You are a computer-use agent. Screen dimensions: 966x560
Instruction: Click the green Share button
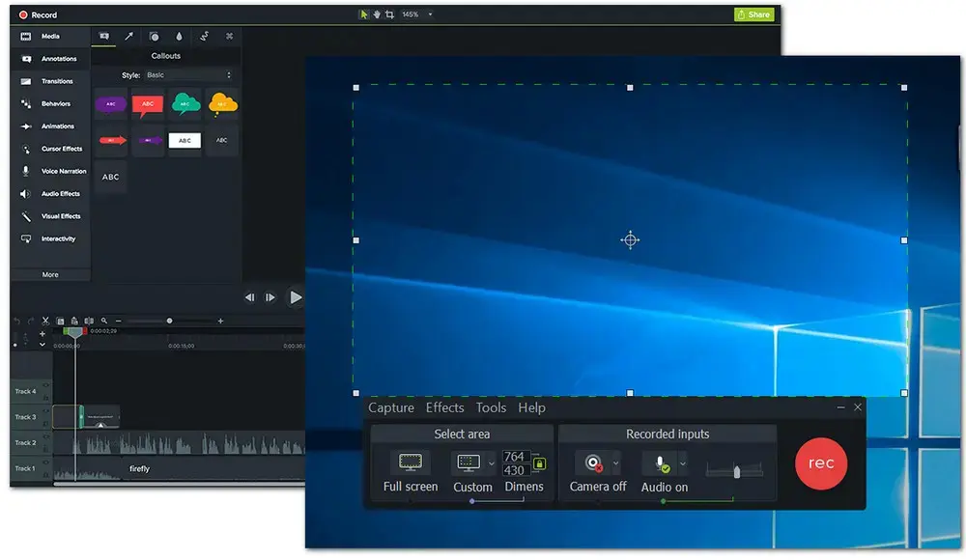click(x=753, y=14)
